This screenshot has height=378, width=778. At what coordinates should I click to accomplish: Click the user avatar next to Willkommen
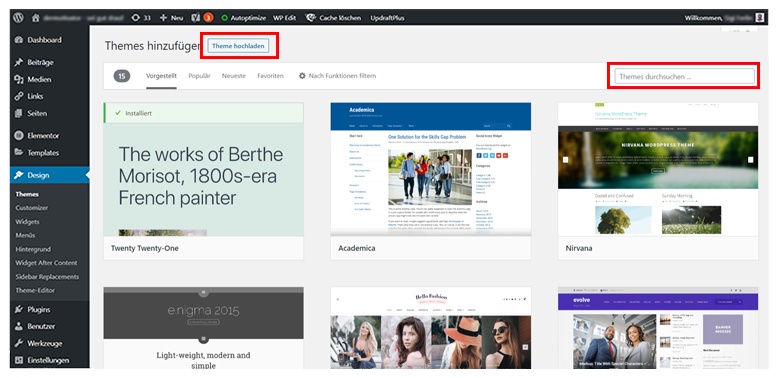click(760, 17)
